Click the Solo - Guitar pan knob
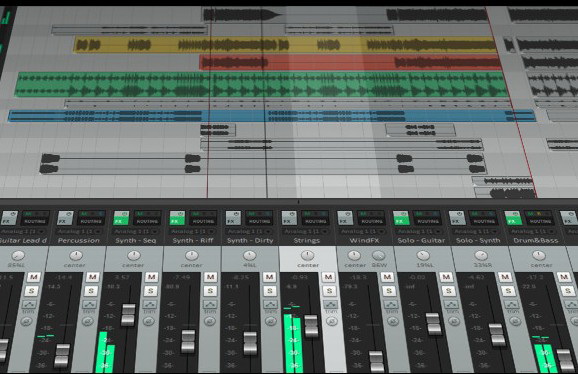 423,255
